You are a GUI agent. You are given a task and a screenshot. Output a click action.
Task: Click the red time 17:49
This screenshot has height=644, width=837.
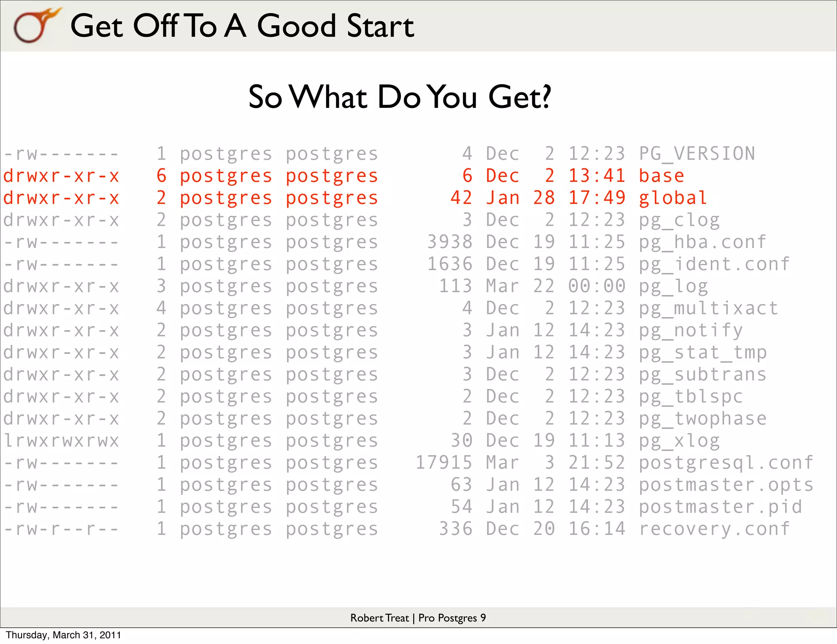[597, 198]
